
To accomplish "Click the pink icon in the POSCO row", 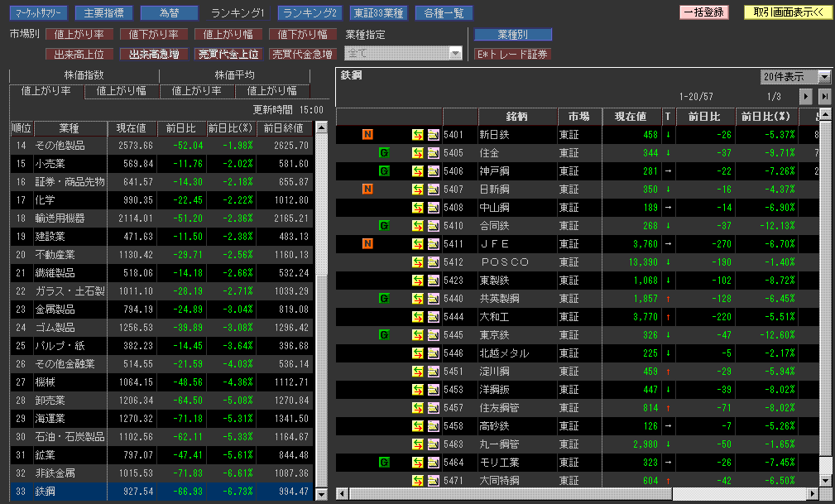I will (433, 262).
